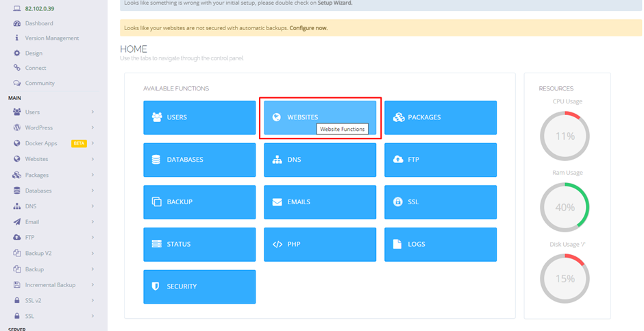The width and height of the screenshot is (644, 331).
Task: Open Version Management in sidebar
Action: click(x=52, y=38)
